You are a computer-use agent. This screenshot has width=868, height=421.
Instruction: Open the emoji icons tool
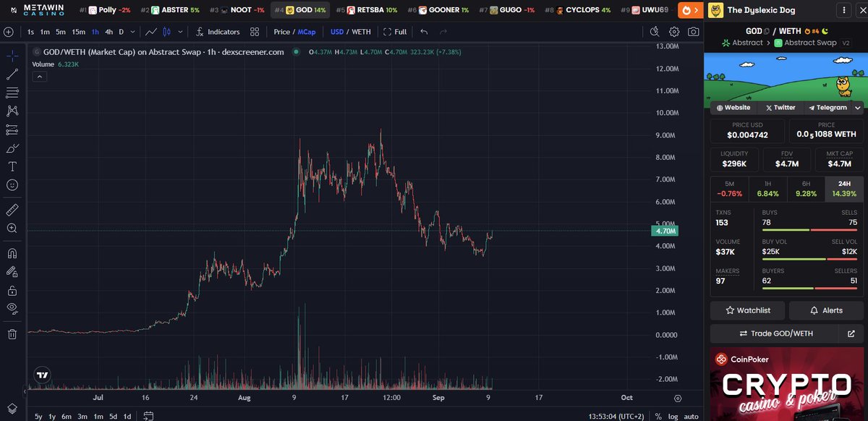tap(12, 185)
